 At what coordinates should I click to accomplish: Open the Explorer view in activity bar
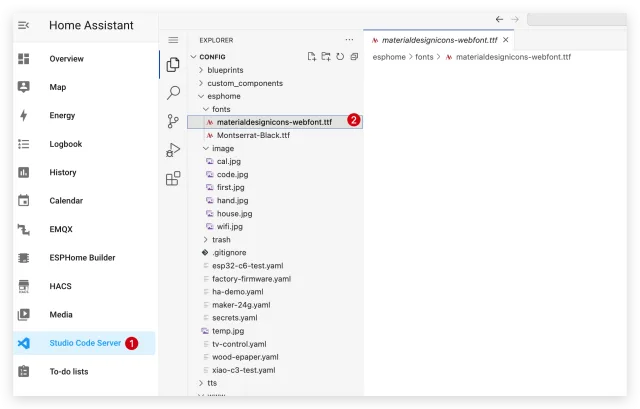tap(173, 64)
